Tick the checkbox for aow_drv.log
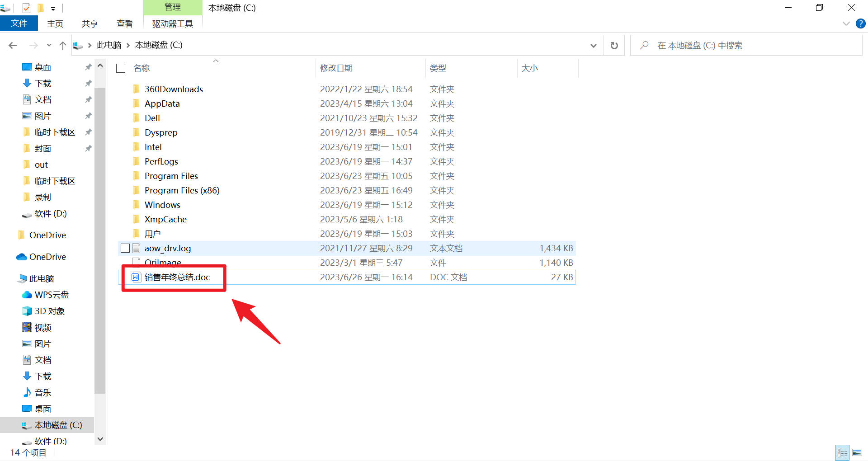868x461 pixels. tap(125, 248)
